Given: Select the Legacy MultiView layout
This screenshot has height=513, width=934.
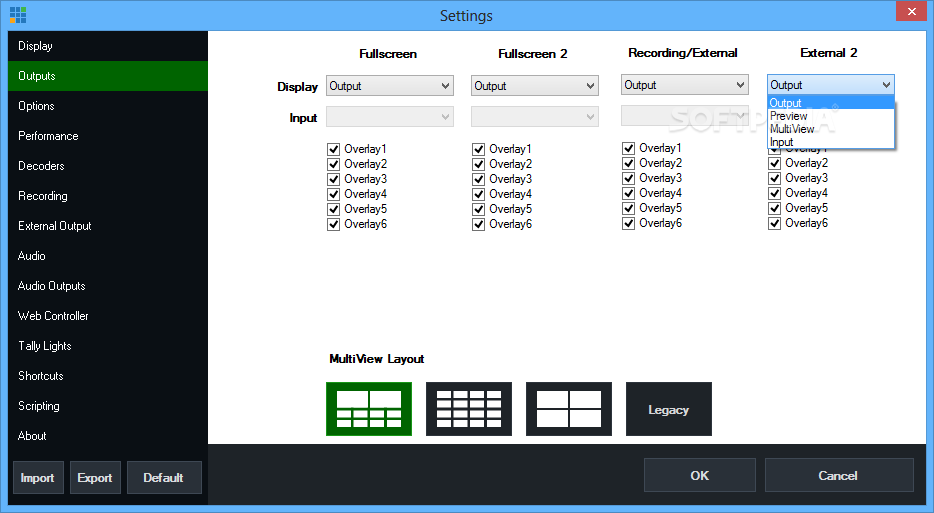Looking at the screenshot, I should coord(669,409).
